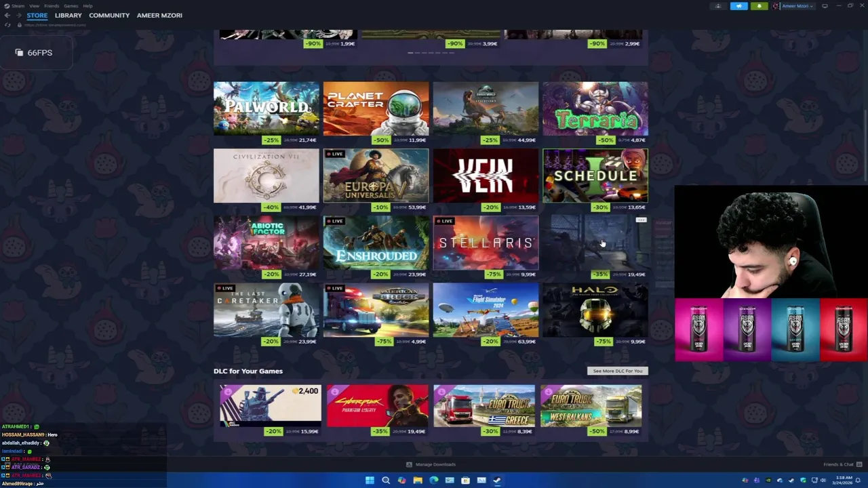Open the VEIN game capsule
Screen dimensions: 868x488
(486, 176)
